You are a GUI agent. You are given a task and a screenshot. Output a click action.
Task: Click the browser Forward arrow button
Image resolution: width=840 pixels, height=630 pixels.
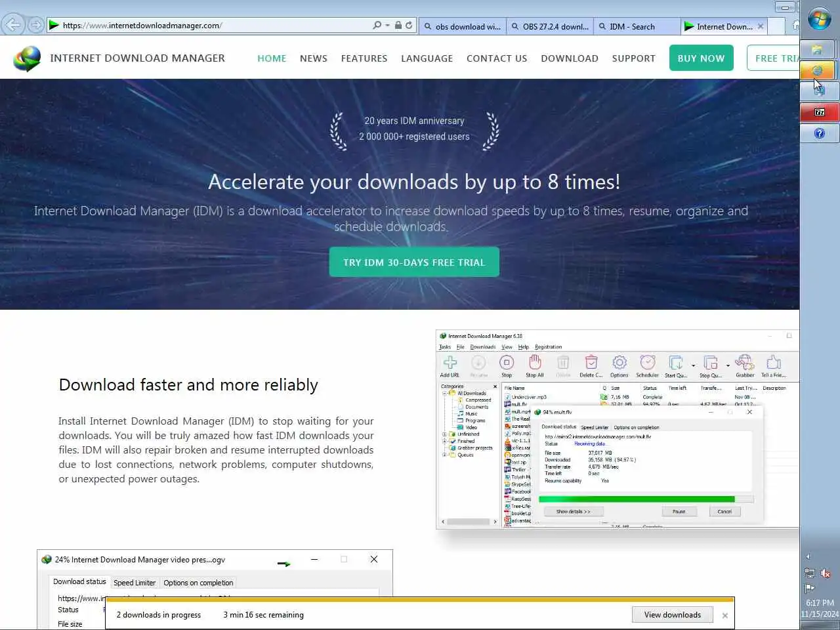pyautogui.click(x=36, y=25)
